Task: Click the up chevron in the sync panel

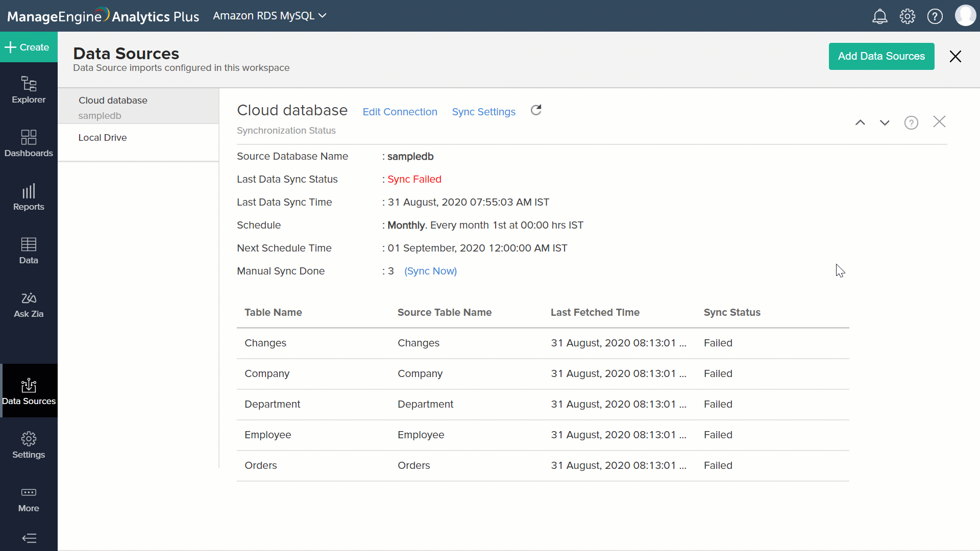Action: coord(860,122)
